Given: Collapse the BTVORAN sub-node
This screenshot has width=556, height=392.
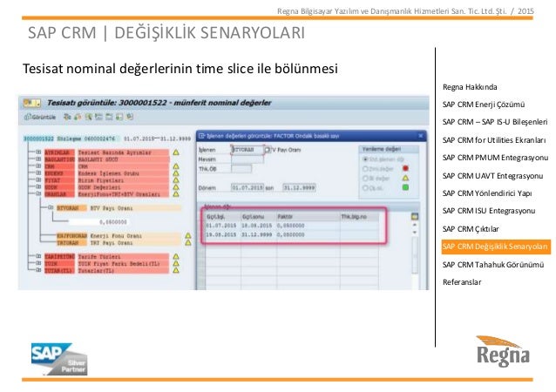Looking at the screenshot, I should click(x=51, y=207).
